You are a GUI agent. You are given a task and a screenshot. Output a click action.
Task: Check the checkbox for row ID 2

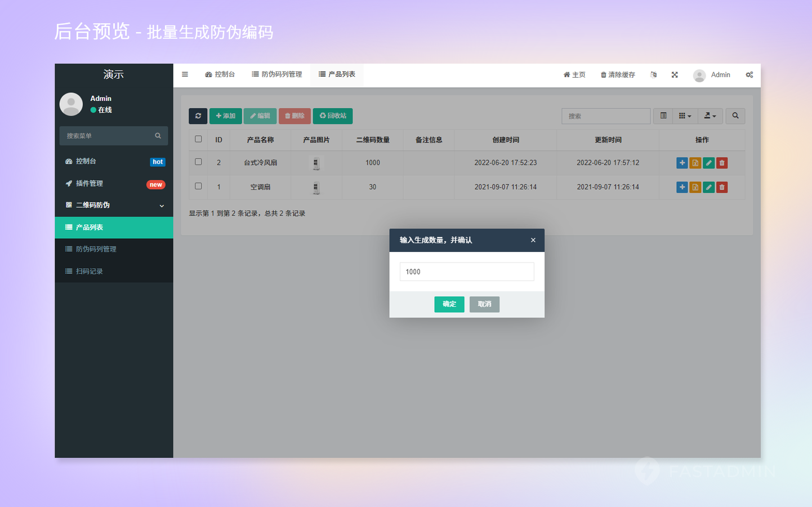(x=198, y=162)
